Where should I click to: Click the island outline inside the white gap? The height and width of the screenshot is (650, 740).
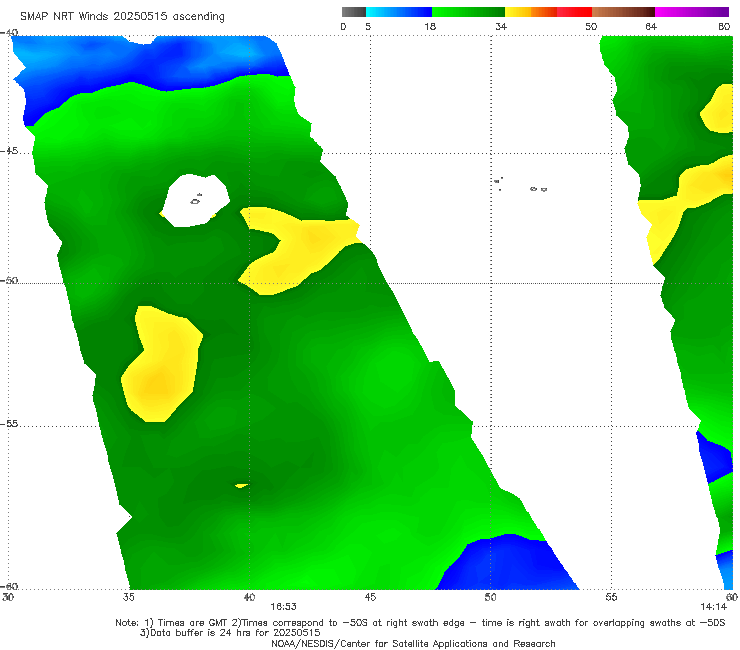click(196, 199)
